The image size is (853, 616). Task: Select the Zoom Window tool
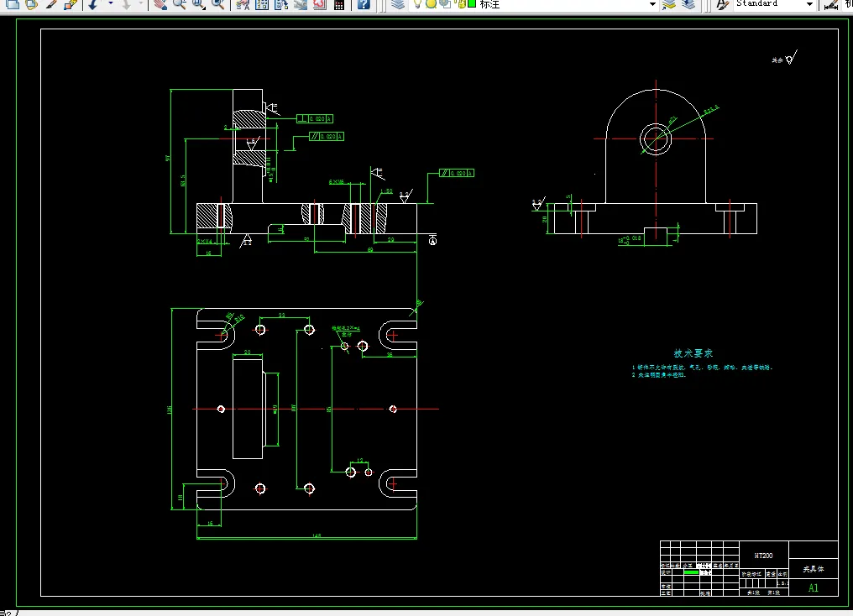click(199, 4)
